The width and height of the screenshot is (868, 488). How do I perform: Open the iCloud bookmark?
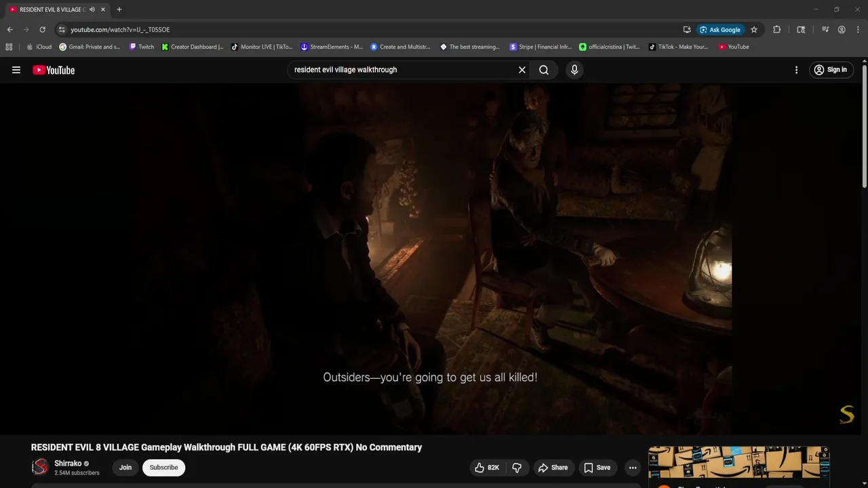[x=39, y=47]
